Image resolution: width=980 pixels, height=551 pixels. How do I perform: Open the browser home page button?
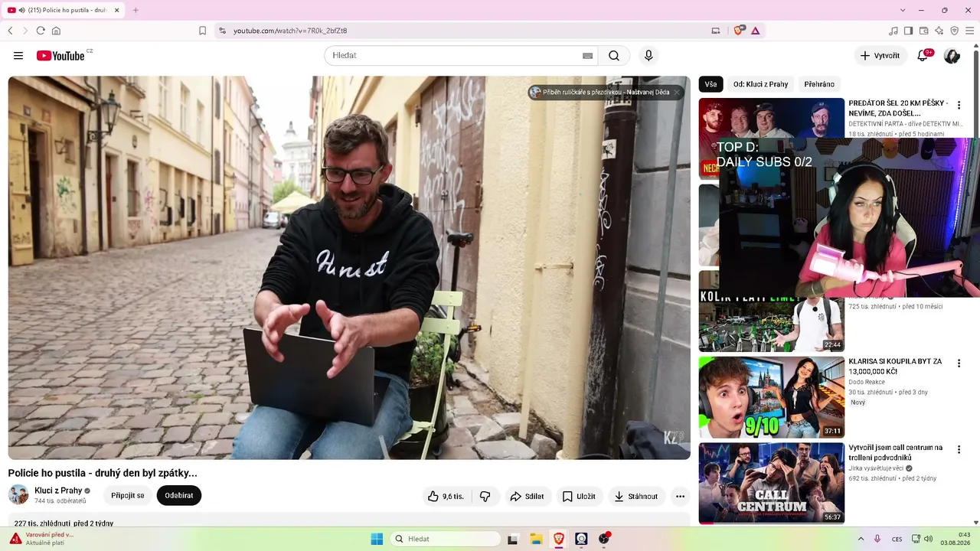point(56,31)
